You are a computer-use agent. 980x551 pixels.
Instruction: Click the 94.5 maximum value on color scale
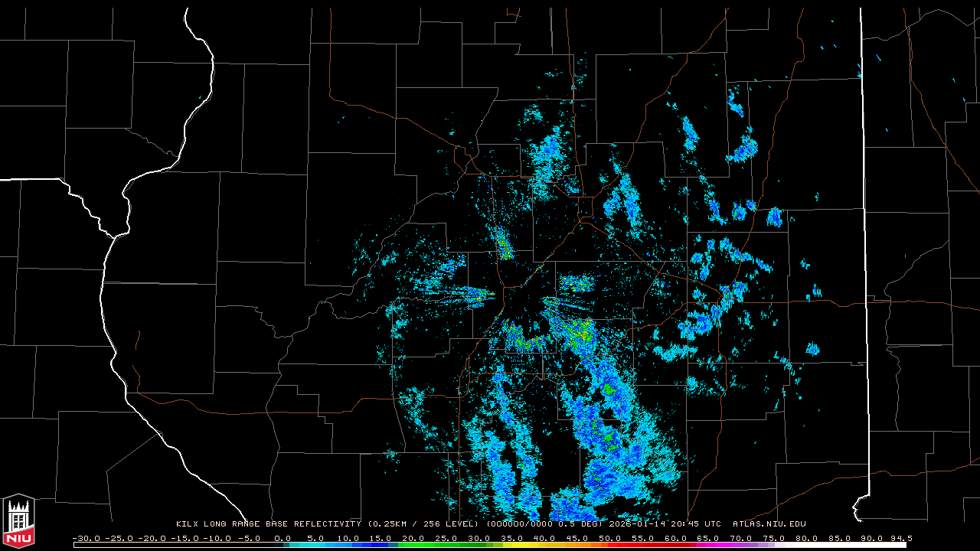coord(899,538)
